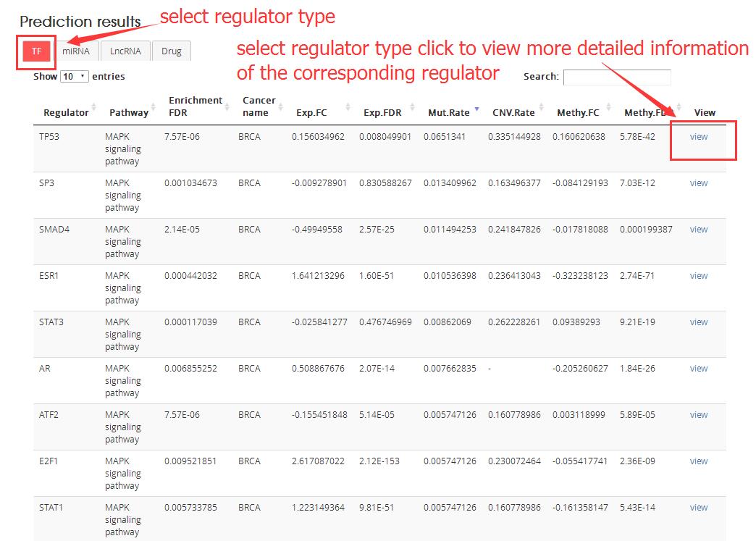This screenshot has width=756, height=541.
Task: Sort table by Regulator column
Action: tap(66, 112)
